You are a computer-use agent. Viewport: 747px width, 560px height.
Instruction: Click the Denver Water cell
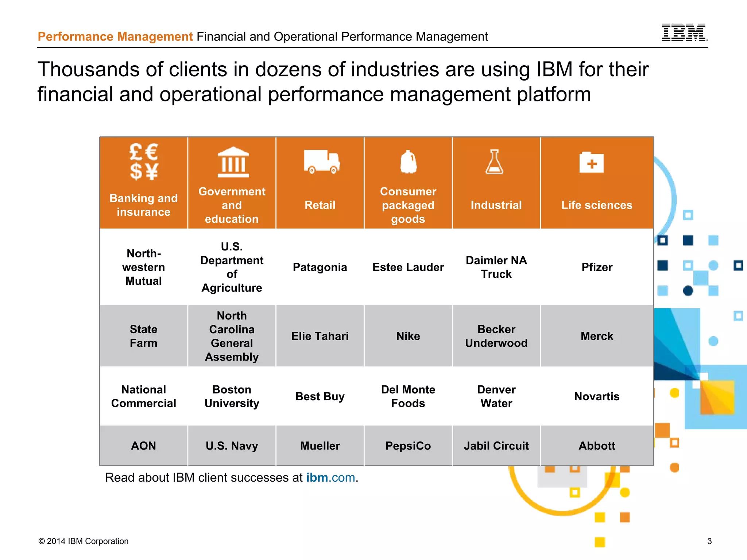click(496, 396)
